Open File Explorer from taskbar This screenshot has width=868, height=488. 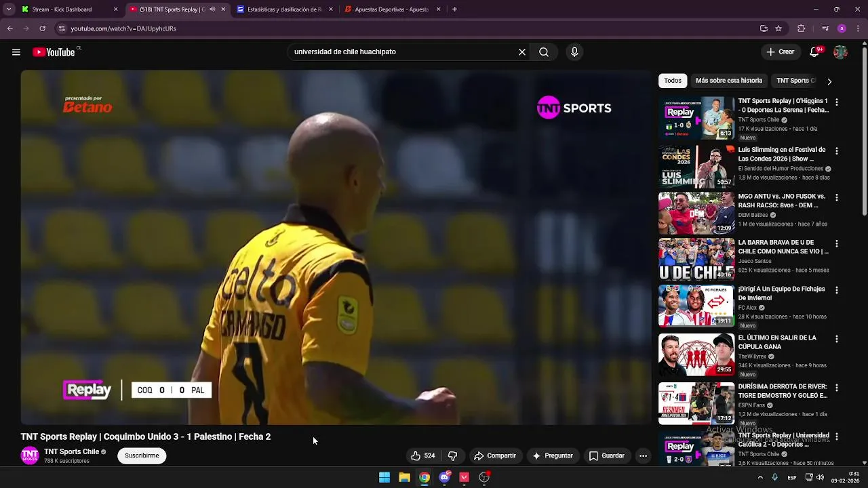tap(404, 477)
